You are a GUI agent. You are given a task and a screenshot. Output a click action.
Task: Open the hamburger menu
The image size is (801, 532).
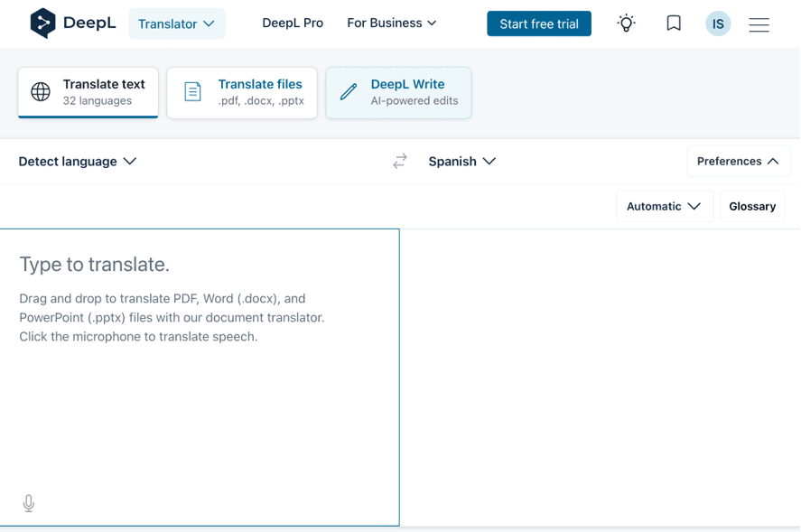click(x=759, y=24)
